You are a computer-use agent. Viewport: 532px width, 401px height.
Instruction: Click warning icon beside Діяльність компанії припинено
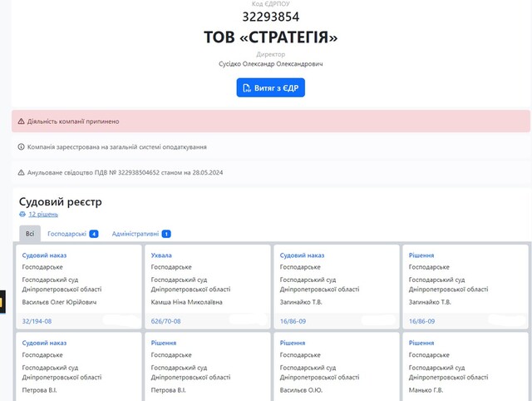[22, 121]
